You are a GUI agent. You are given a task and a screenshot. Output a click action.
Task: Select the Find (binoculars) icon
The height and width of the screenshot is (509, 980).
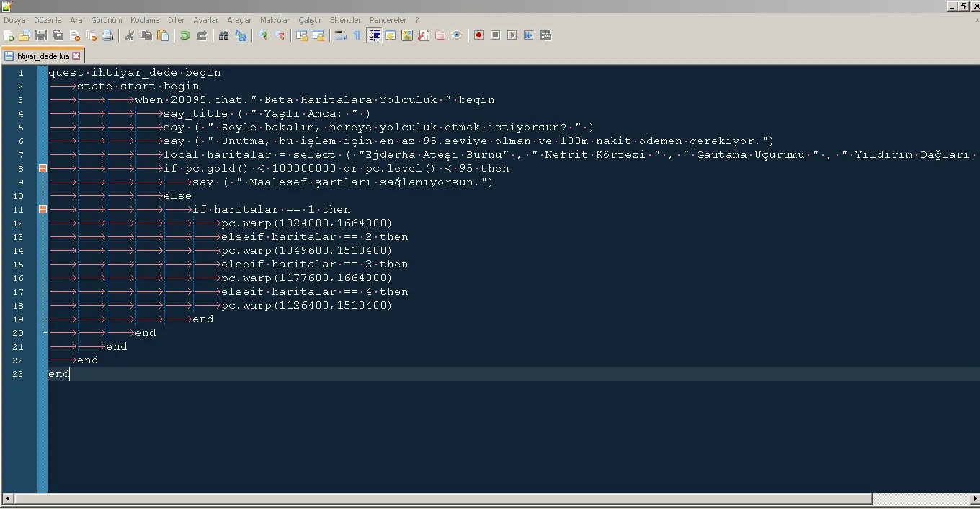point(224,35)
